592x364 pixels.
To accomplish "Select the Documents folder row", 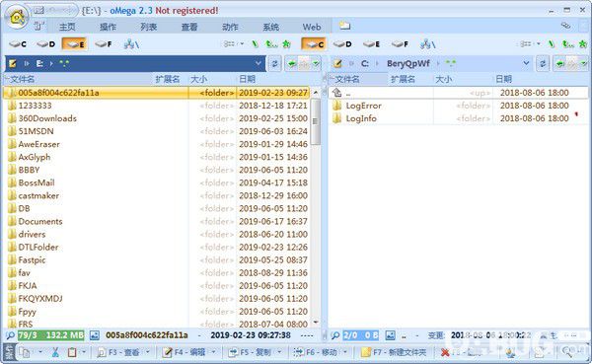I will click(158, 221).
